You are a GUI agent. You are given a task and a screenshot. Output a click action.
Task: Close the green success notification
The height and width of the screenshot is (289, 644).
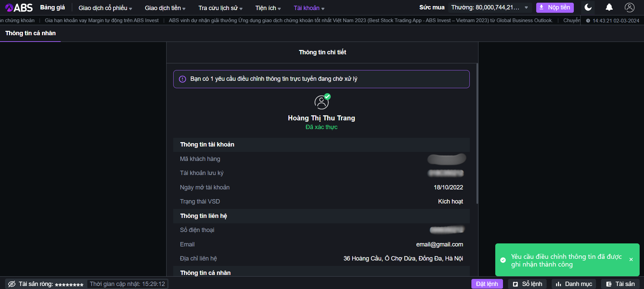[631, 259]
